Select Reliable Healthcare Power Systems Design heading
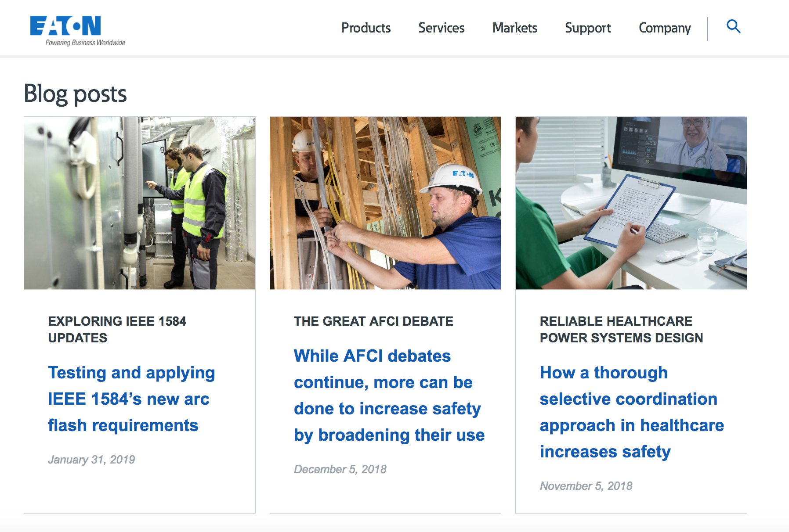This screenshot has width=789, height=532. click(621, 329)
